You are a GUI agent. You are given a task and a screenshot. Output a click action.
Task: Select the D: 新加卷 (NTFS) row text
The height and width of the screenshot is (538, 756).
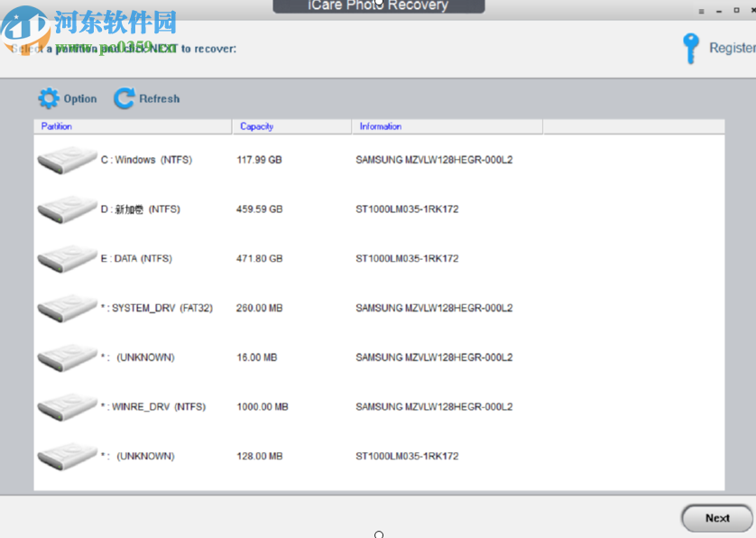click(141, 209)
